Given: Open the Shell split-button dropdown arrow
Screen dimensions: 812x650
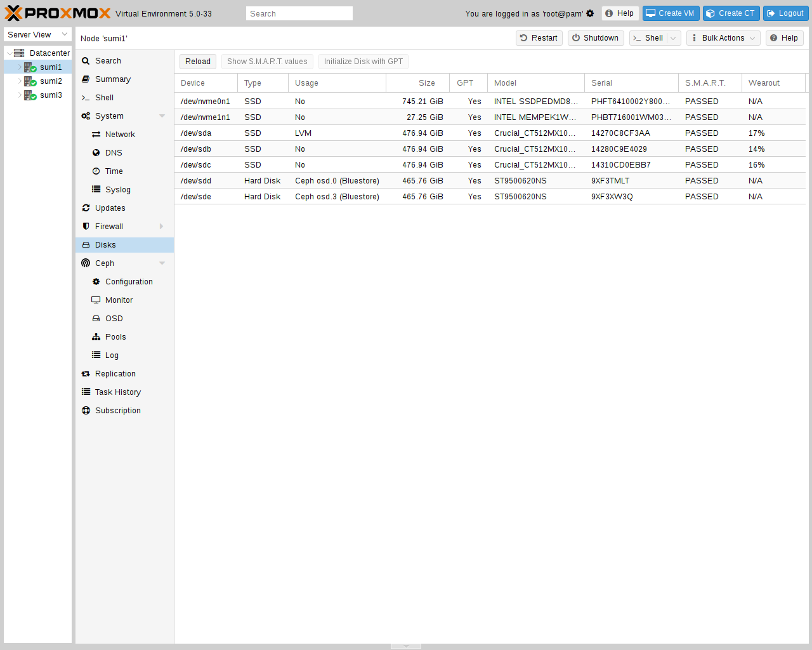Looking at the screenshot, I should (x=674, y=38).
